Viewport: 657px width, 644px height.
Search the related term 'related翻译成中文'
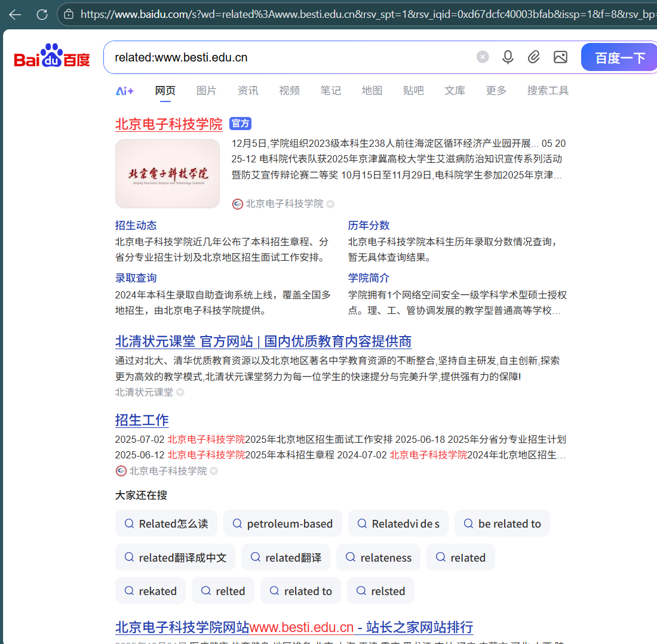click(175, 557)
